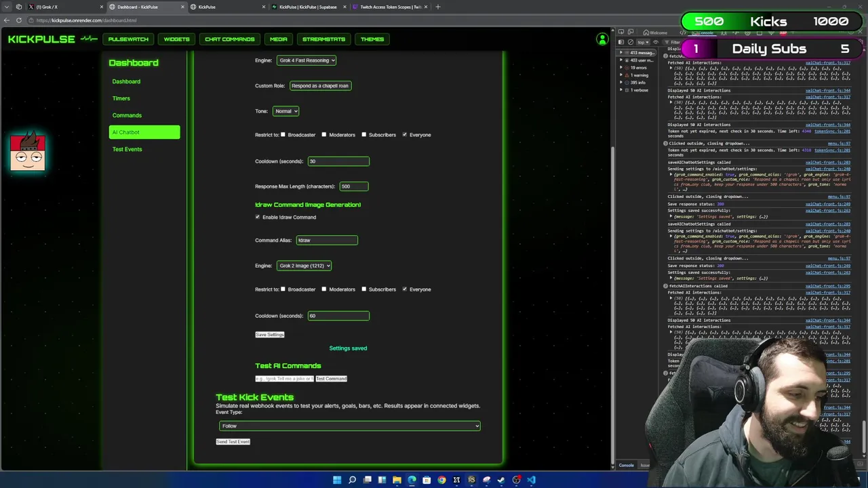Toggle Enable !draw Command checkbox

[x=258, y=217]
